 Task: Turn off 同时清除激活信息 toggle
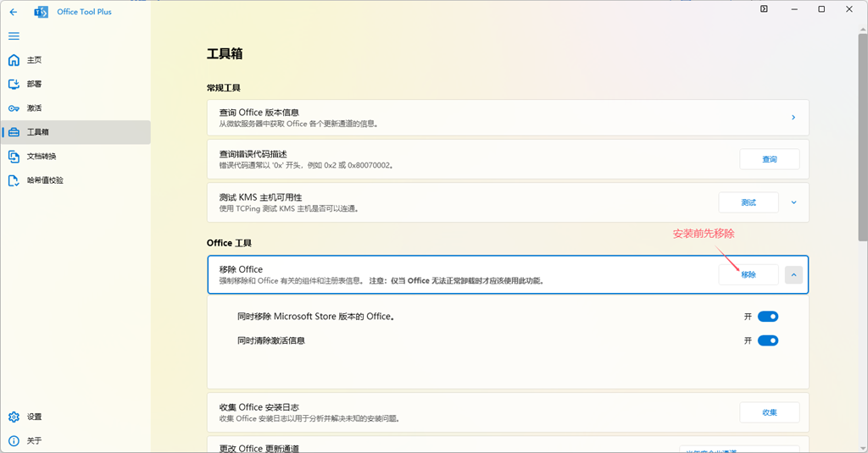[x=768, y=340]
